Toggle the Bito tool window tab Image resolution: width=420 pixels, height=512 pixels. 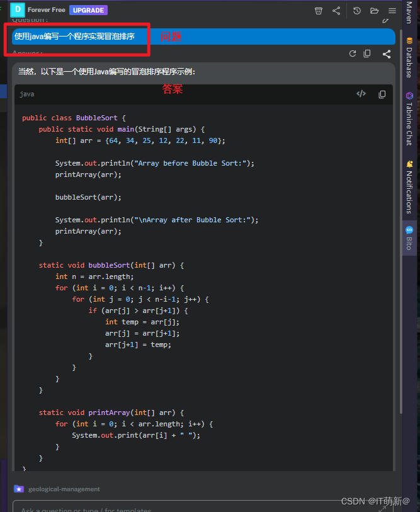409,238
